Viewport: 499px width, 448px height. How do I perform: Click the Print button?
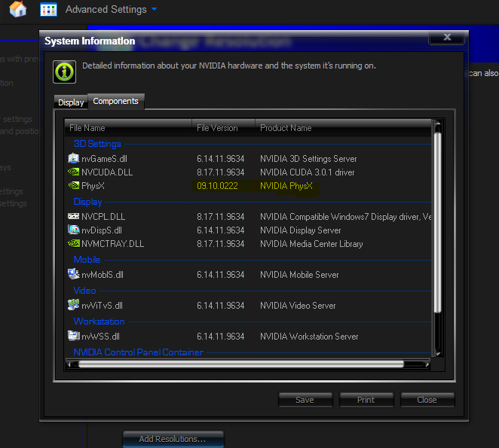366,400
